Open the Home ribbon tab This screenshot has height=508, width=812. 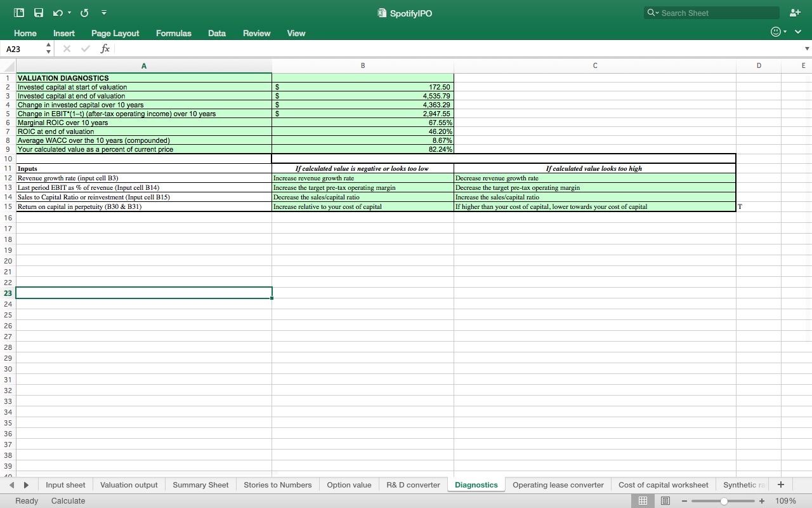25,33
